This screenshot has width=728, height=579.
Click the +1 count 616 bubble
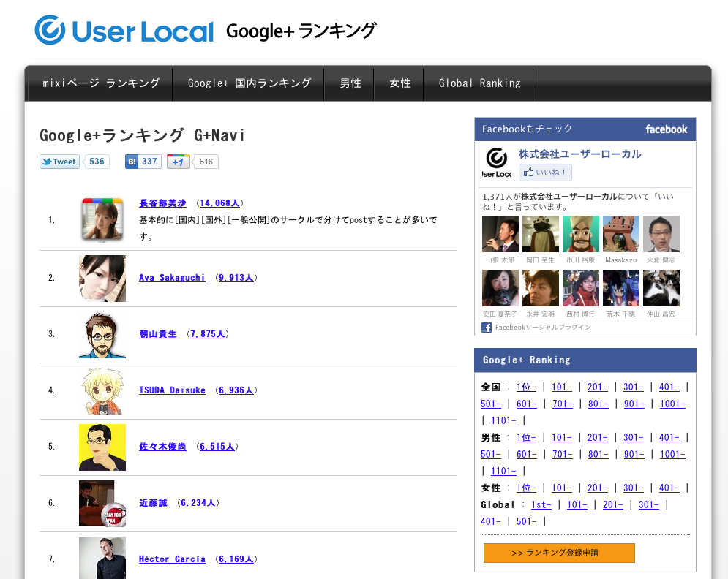click(x=206, y=162)
